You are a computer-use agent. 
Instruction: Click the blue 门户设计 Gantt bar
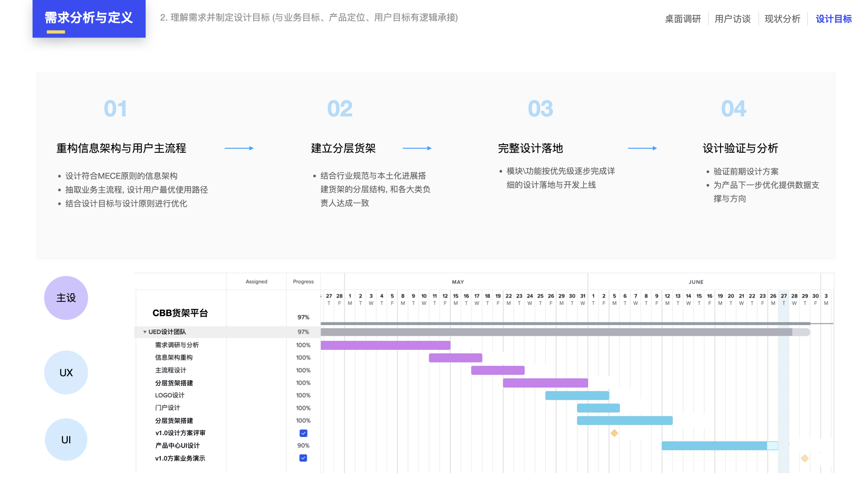click(x=599, y=408)
